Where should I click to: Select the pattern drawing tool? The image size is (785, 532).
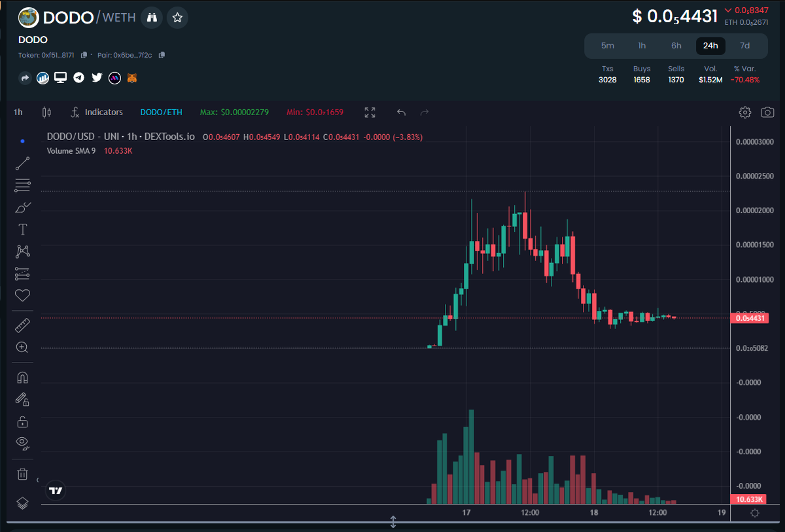[x=22, y=251]
